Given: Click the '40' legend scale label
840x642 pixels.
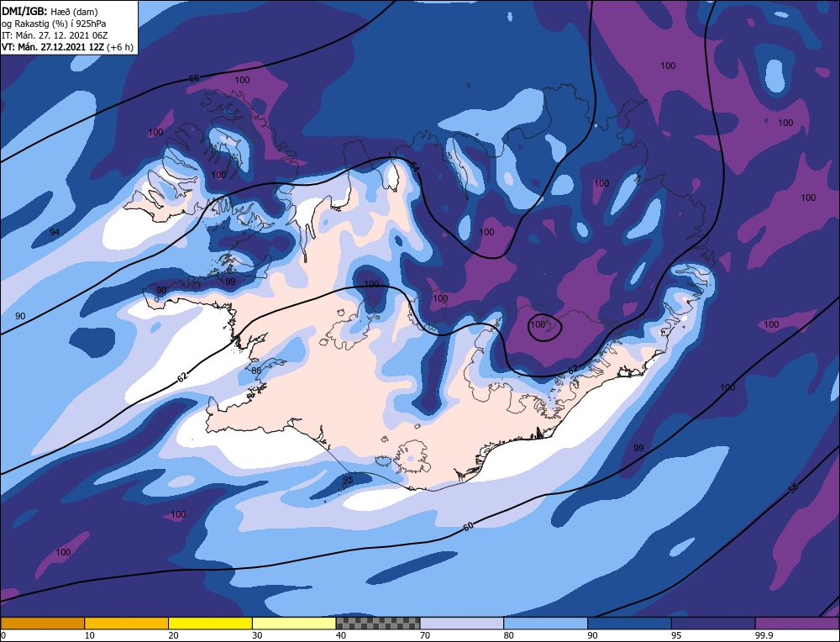Looking at the screenshot, I should [x=341, y=635].
